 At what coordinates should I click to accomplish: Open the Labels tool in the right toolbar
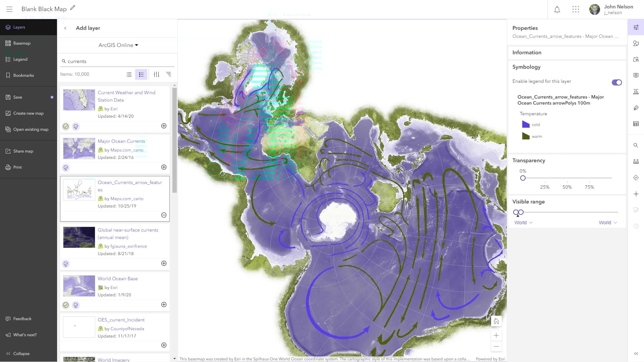point(636,108)
